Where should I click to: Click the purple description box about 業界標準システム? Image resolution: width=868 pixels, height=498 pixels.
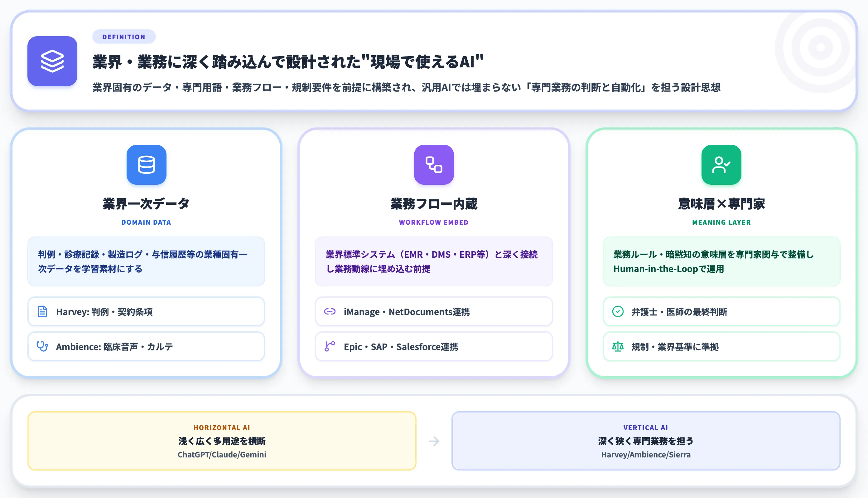[434, 261]
